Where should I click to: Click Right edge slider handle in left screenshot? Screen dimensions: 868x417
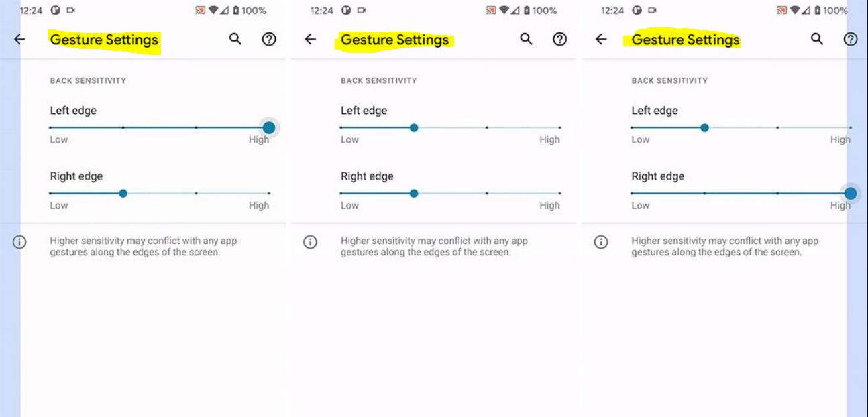coord(123,193)
